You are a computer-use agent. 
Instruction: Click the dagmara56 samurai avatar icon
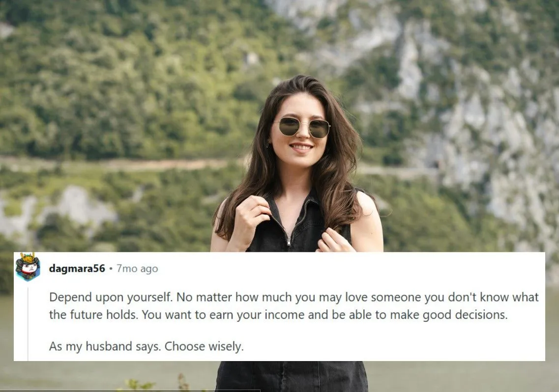[28, 267]
